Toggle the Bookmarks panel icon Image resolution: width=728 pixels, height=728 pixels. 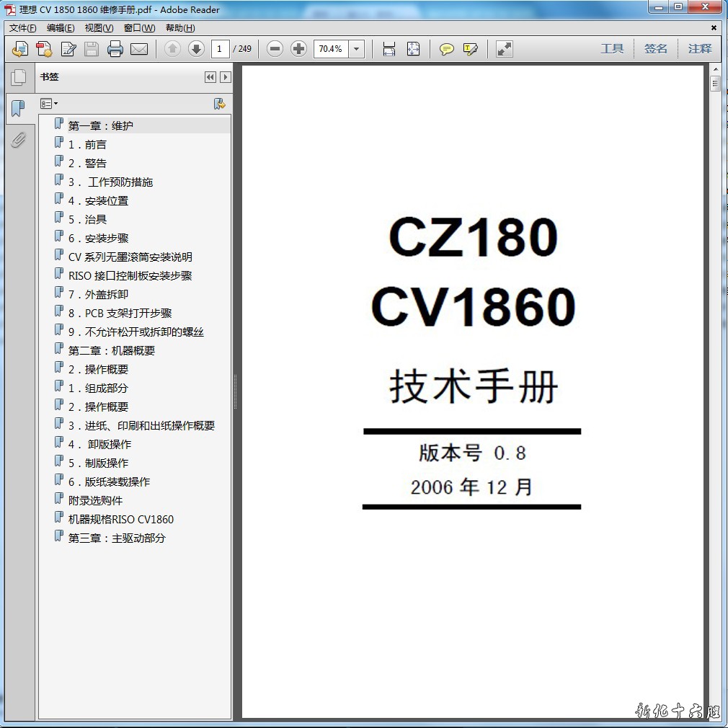18,109
